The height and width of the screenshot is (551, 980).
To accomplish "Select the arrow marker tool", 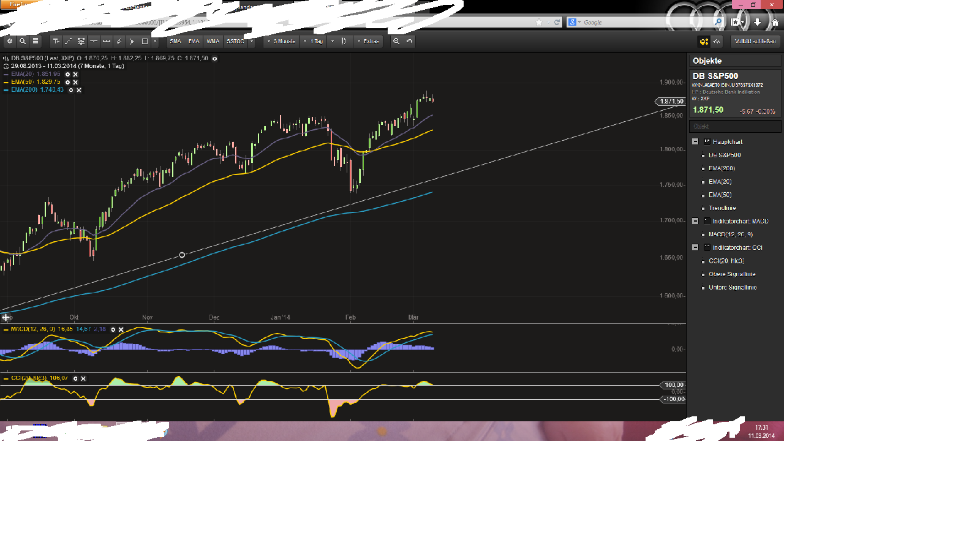I will point(132,41).
